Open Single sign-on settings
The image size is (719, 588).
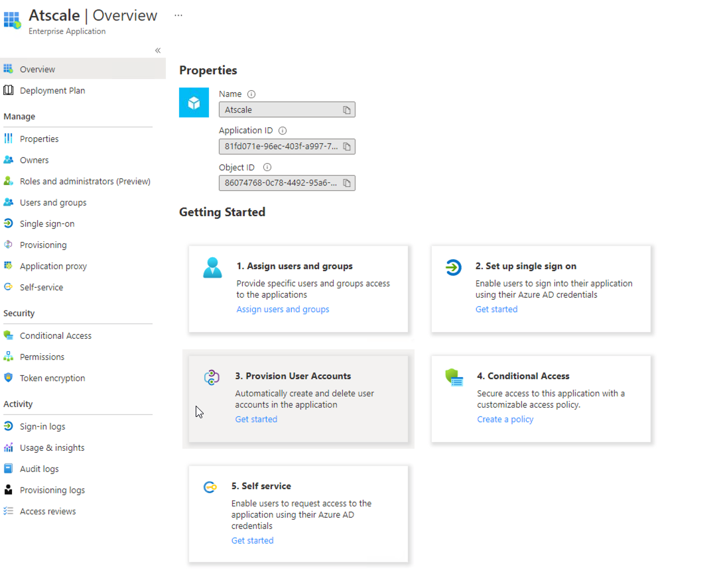tap(47, 223)
